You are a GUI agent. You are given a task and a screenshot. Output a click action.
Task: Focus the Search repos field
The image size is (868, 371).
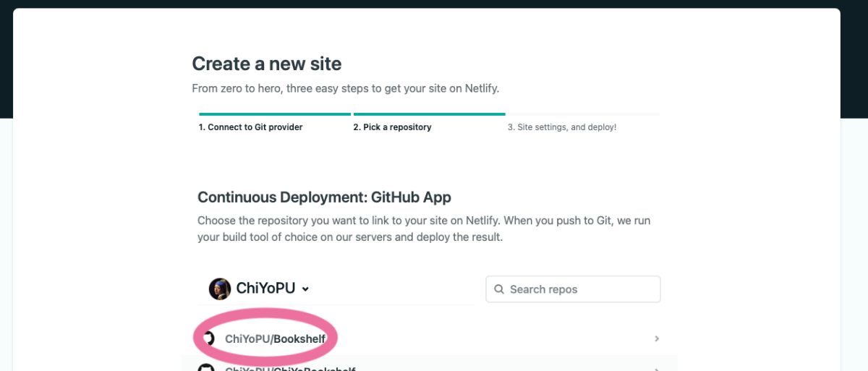point(573,289)
